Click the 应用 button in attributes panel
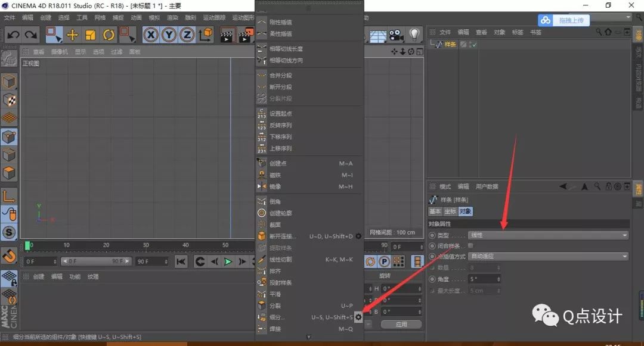Image resolution: width=644 pixels, height=346 pixels. [401, 324]
